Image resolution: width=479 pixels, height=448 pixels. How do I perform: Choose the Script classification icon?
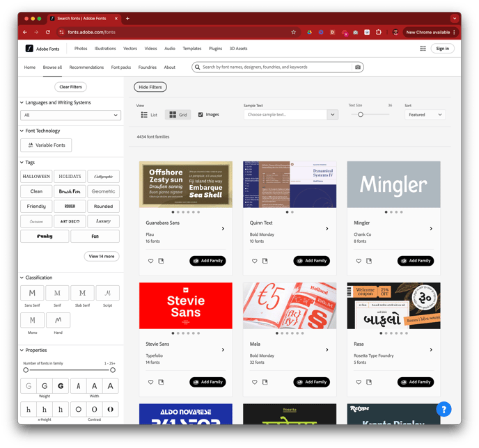[108, 294]
